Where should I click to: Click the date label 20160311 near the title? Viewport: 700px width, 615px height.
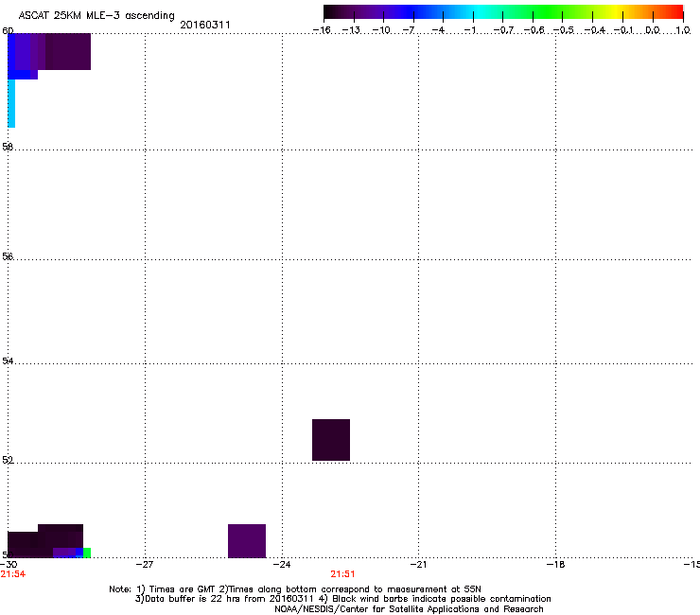point(205,25)
